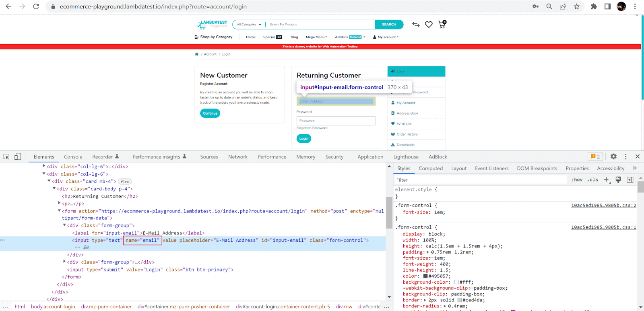Click the #495057 color swatch
The image size is (644, 311).
pyautogui.click(x=425, y=276)
